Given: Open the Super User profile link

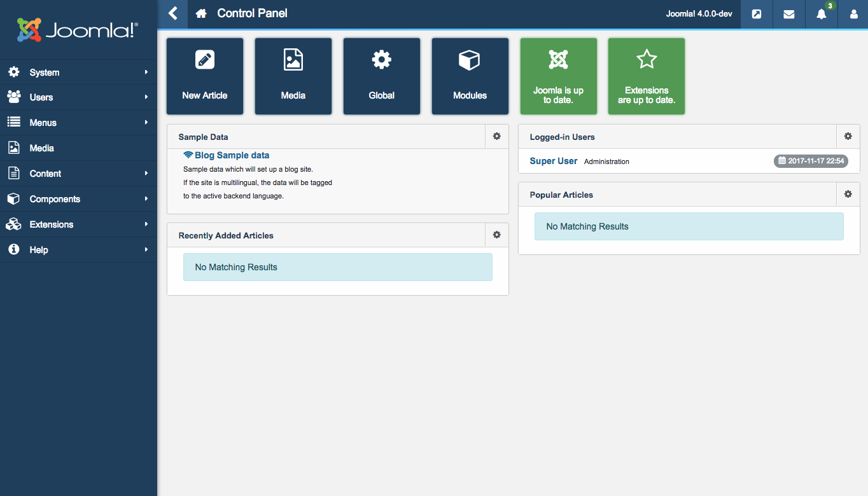Looking at the screenshot, I should click(554, 161).
